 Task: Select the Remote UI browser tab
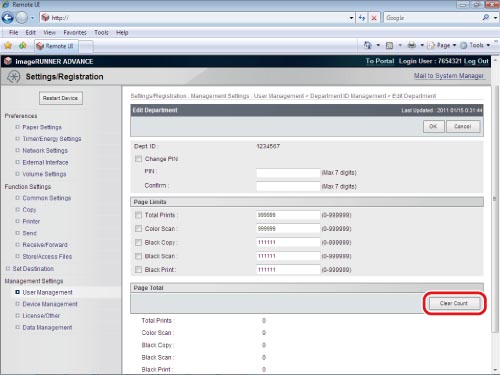pyautogui.click(x=56, y=46)
